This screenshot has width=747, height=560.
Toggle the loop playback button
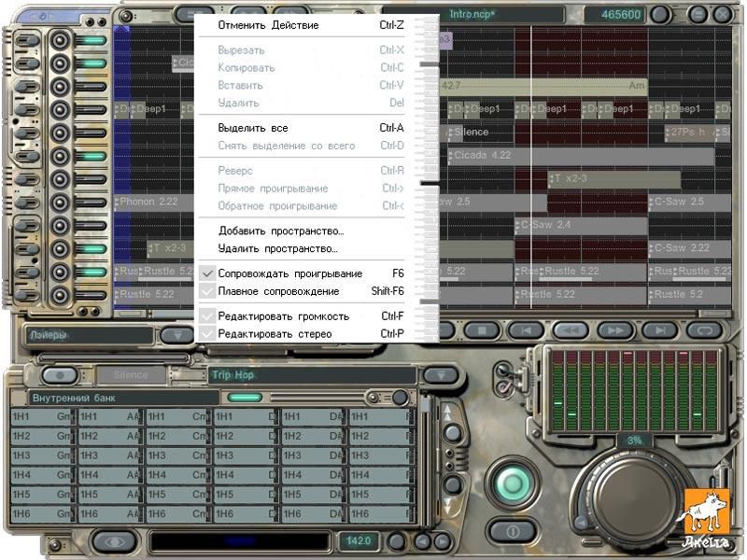tap(704, 330)
